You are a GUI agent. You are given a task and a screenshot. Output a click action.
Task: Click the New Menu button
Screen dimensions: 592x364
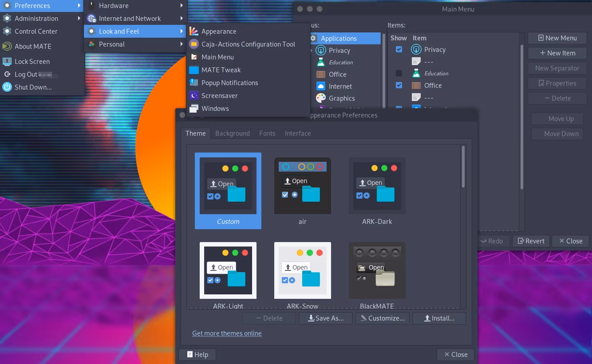point(557,38)
